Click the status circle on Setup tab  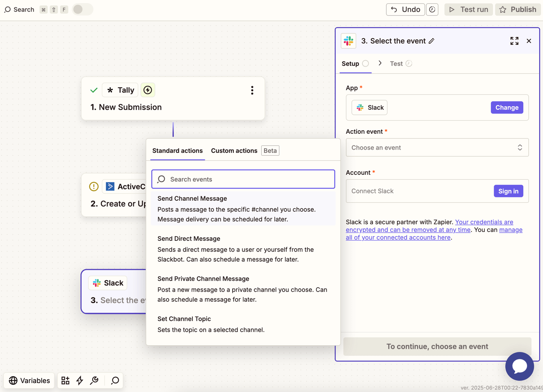[x=365, y=64]
